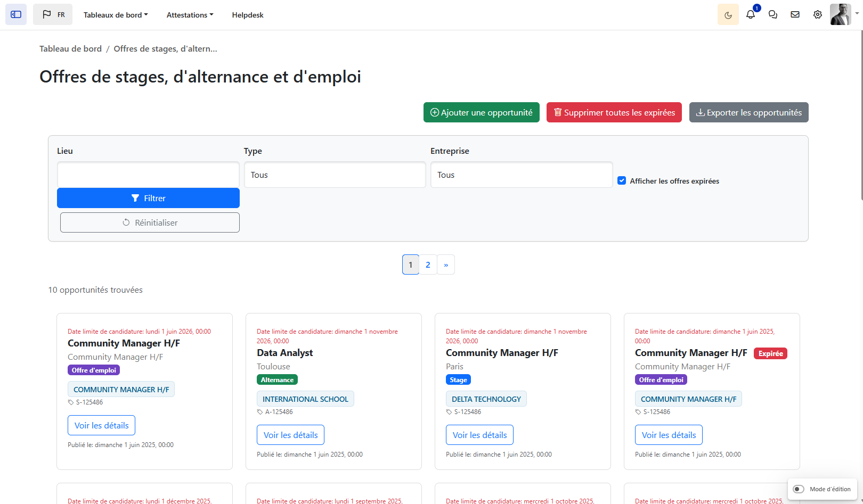This screenshot has width=863, height=504.
Task: Click the envelope mail icon
Action: point(795,14)
